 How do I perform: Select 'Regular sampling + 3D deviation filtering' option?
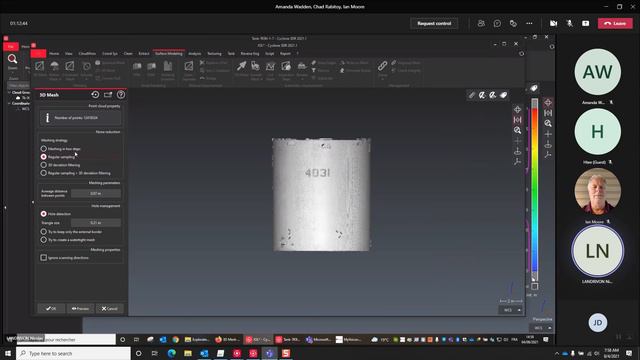coord(44,173)
